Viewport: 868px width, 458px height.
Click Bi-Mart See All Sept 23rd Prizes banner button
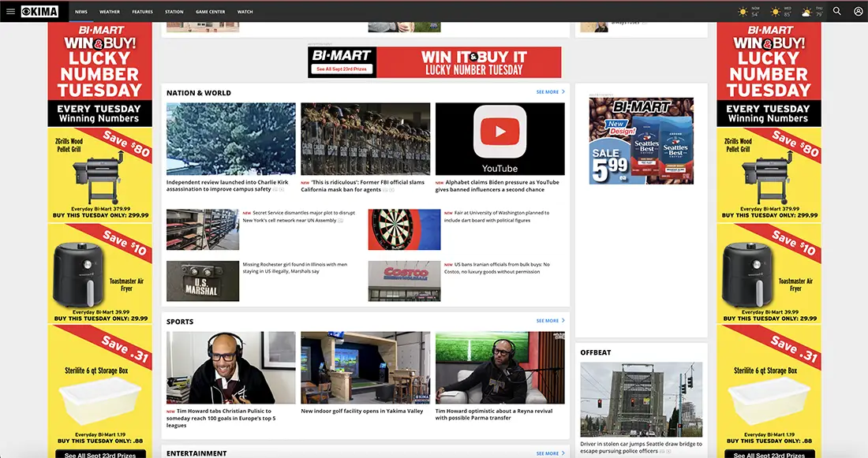(342, 69)
